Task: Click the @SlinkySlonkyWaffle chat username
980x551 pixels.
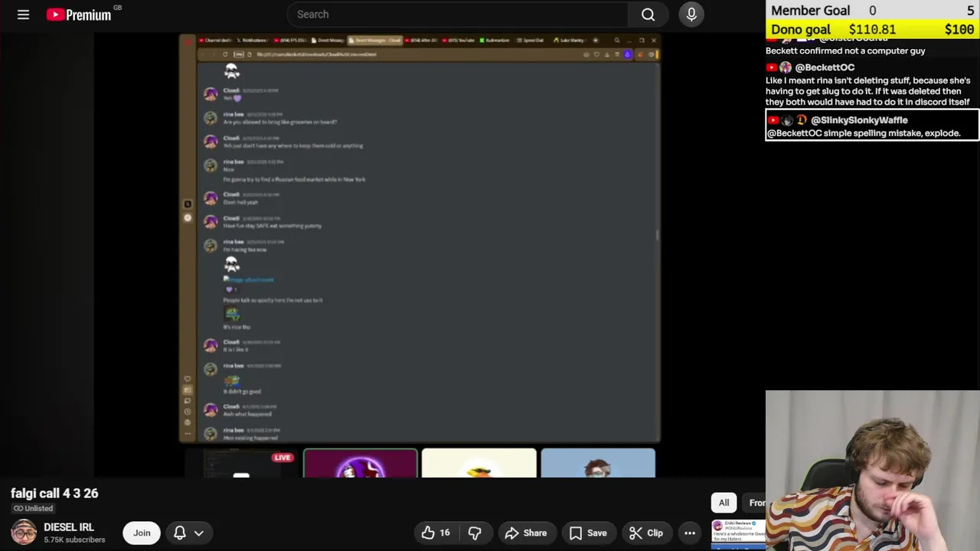Action: coord(859,120)
